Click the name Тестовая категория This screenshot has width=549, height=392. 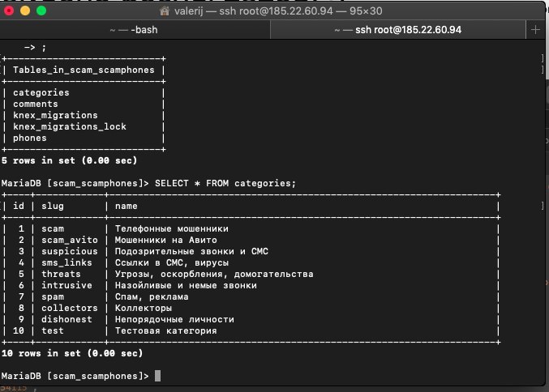[166, 330]
